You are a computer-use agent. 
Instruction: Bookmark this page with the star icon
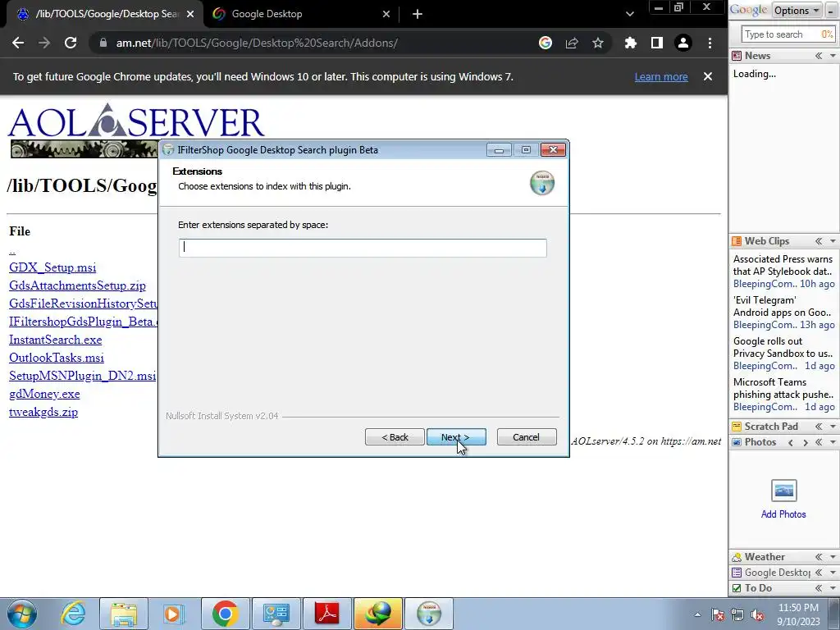coord(598,43)
